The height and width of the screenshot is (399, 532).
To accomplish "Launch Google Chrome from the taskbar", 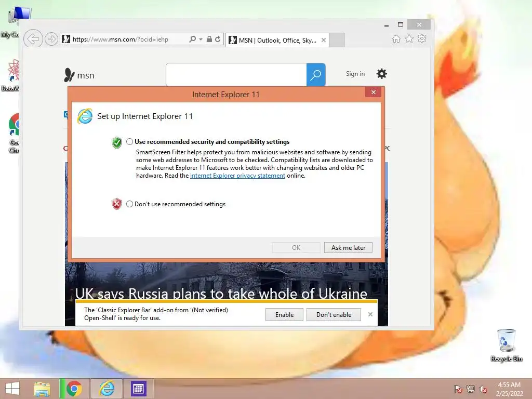I will [x=74, y=389].
